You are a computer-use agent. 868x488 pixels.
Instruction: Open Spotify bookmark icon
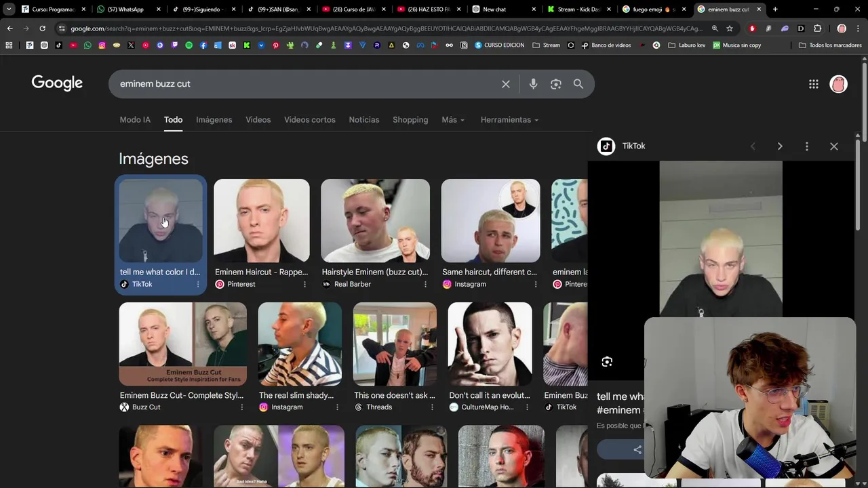189,45
